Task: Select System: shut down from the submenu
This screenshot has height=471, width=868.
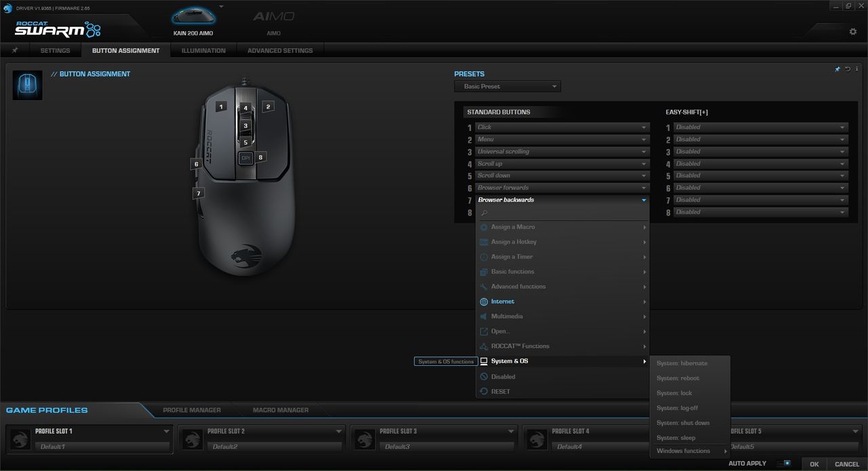Action: 690,423
